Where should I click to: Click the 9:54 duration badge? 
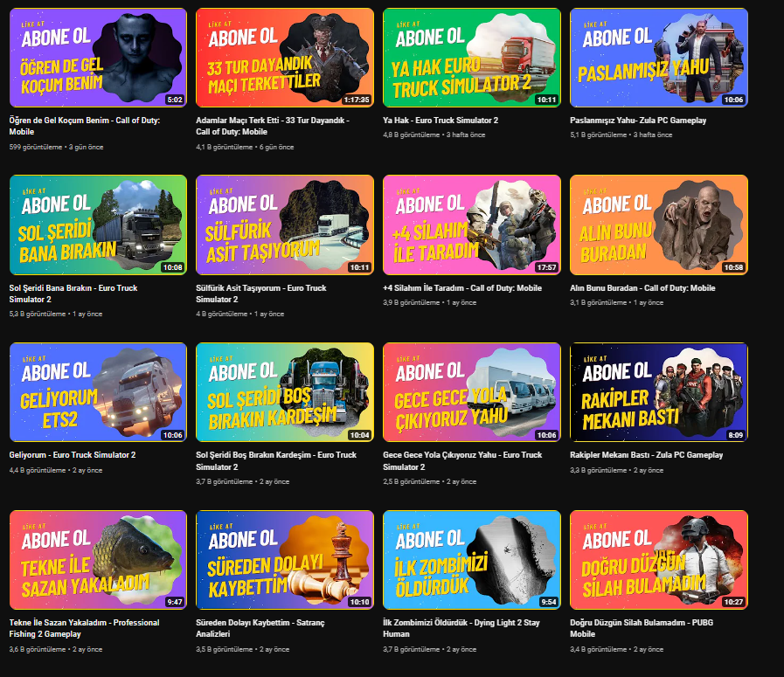point(549,602)
